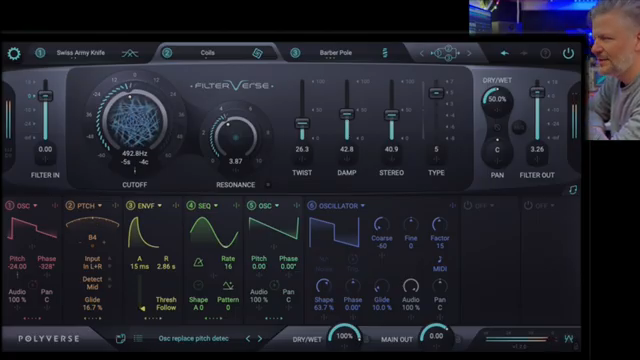This screenshot has width=640, height=360.
Task: Open preset name Osc replace pitch detec
Action: [x=193, y=338]
